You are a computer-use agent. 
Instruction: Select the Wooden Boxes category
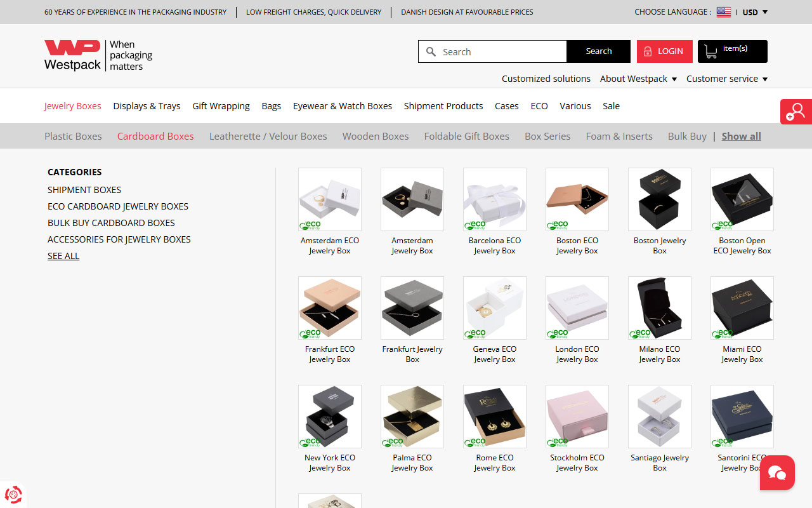[375, 136]
